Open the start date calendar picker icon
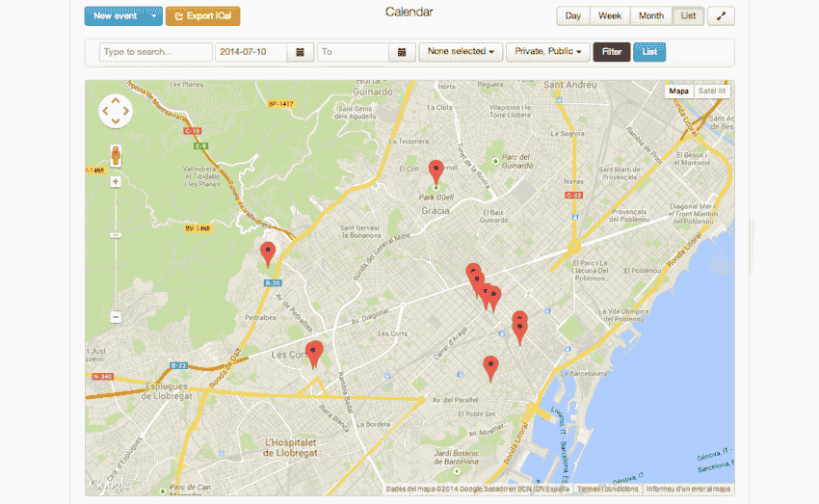The image size is (819, 504). (302, 52)
